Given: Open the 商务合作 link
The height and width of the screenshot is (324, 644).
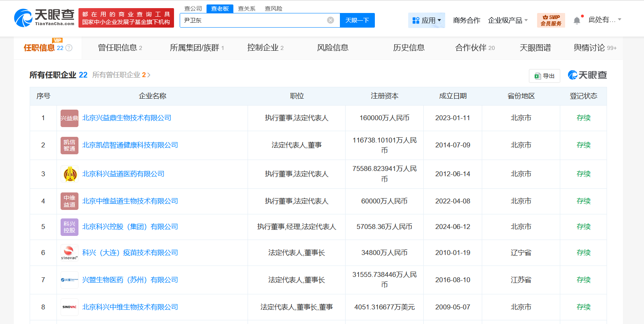Looking at the screenshot, I should pyautogui.click(x=467, y=20).
